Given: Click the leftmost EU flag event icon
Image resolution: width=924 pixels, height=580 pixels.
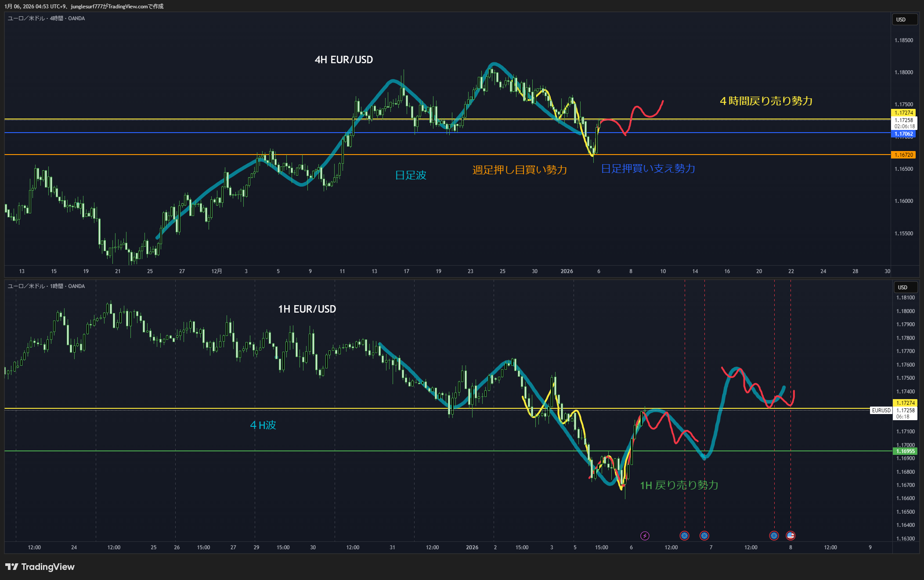Looking at the screenshot, I should point(684,536).
